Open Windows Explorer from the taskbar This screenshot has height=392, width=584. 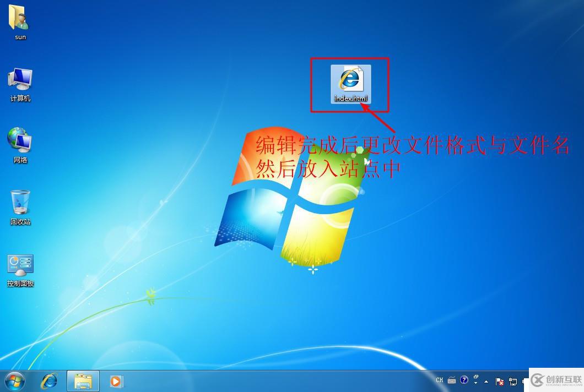pos(83,380)
